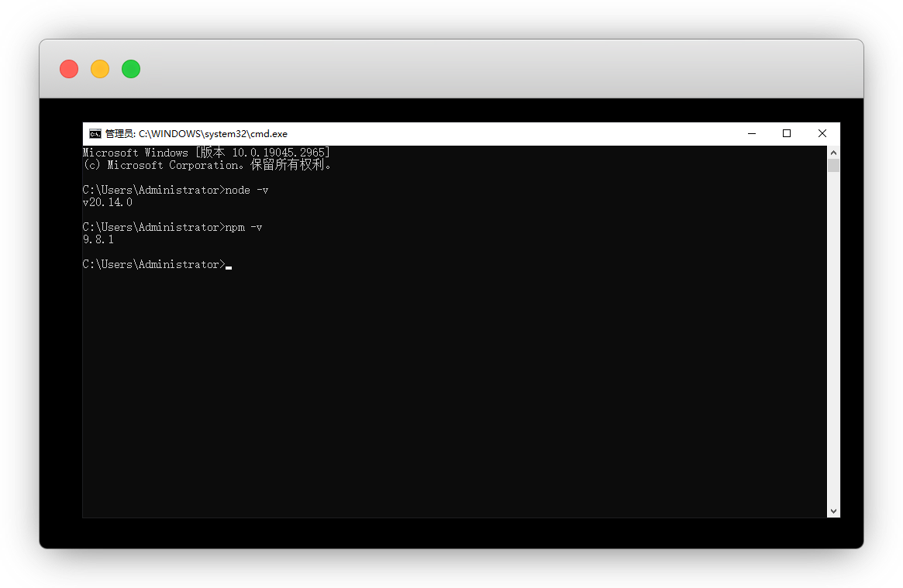Click the 9.8.1 version output
Screen dimensions: 903x588
coord(98,239)
